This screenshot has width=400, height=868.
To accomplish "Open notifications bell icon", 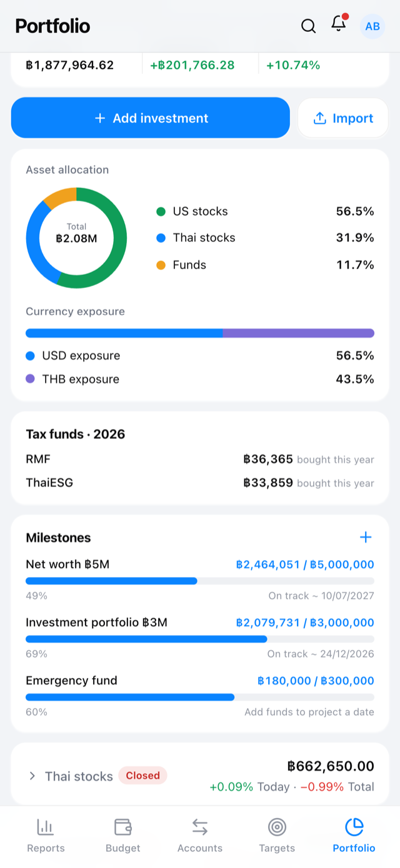I will (x=339, y=24).
